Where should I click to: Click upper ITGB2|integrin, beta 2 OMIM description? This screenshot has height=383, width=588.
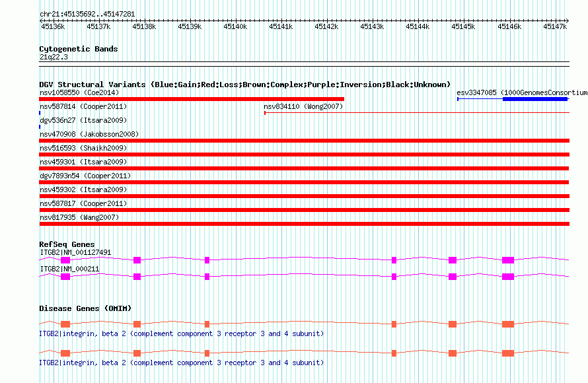[182, 333]
